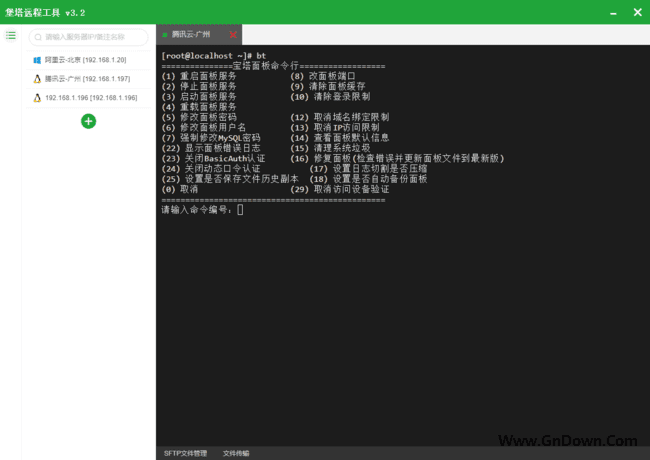Select server 阿里云-北京 [192.168.1.20]
This screenshot has width=650, height=460.
click(89, 60)
